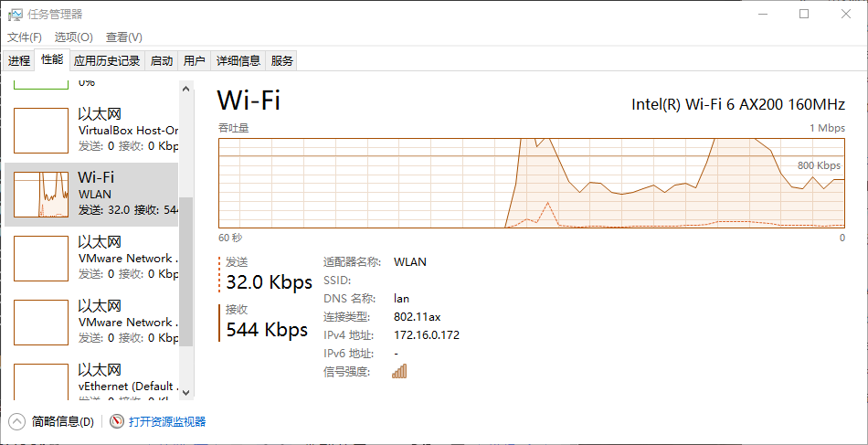Select VirtualBox Host-Only Ethernet adapter thumbnail
The height and width of the screenshot is (445, 868).
41,130
